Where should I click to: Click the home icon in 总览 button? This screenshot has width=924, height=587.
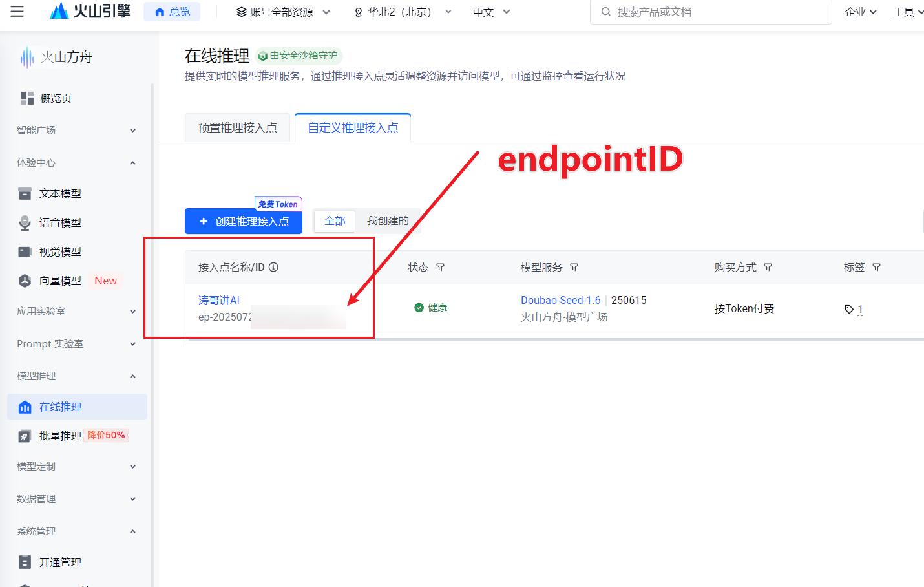pos(160,12)
